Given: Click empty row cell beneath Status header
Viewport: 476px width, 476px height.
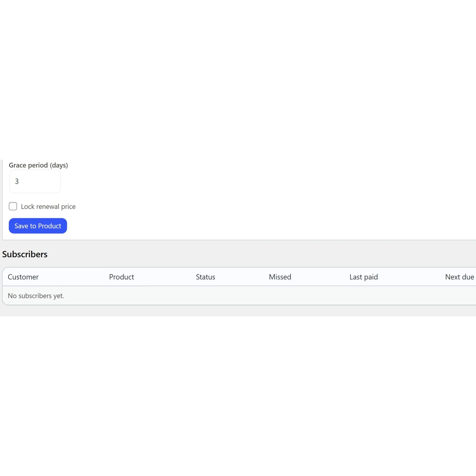Looking at the screenshot, I should [205, 295].
